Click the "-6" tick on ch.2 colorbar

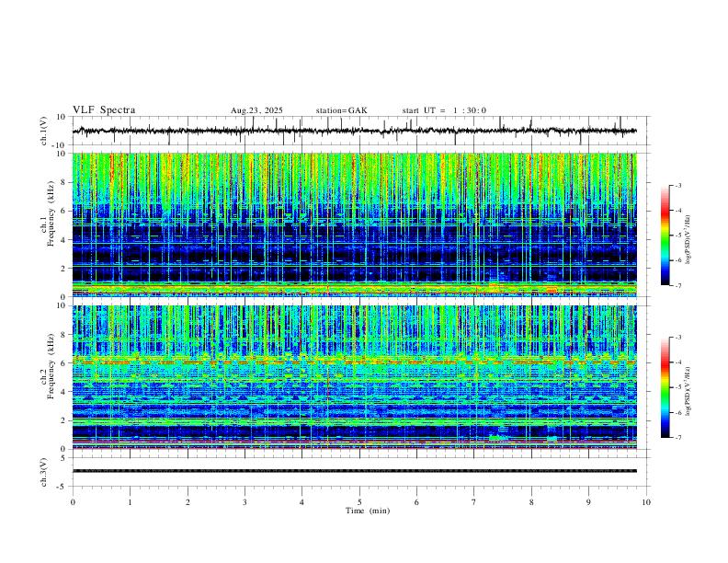coord(677,412)
